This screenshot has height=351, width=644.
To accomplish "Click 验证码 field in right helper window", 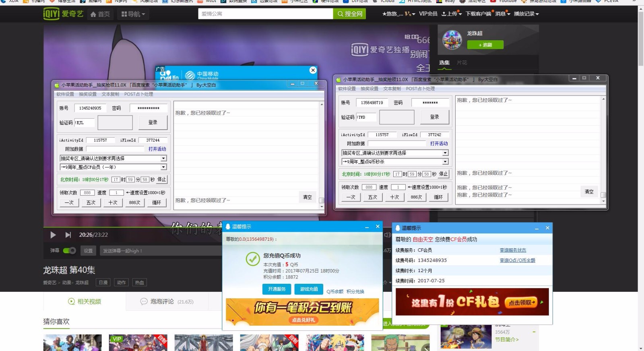I will 366,117.
